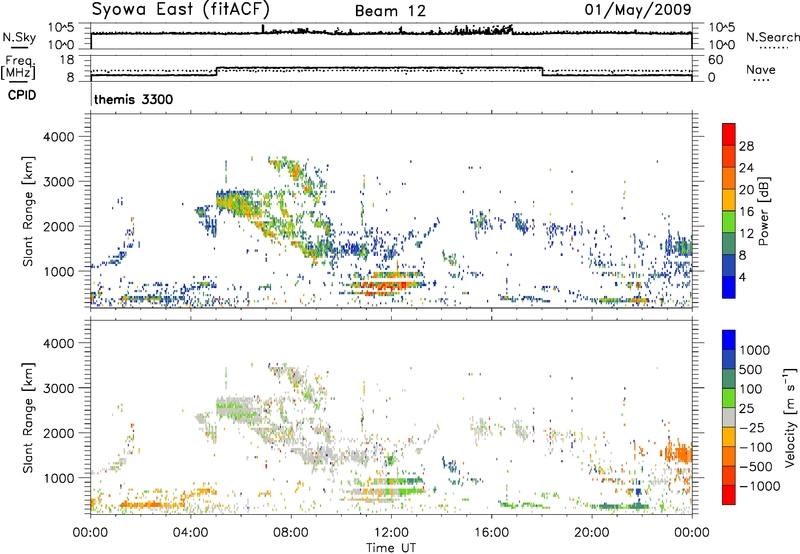Screen dimensions: 800x554
Task: Click the "CPID" row label
Action: [x=21, y=95]
